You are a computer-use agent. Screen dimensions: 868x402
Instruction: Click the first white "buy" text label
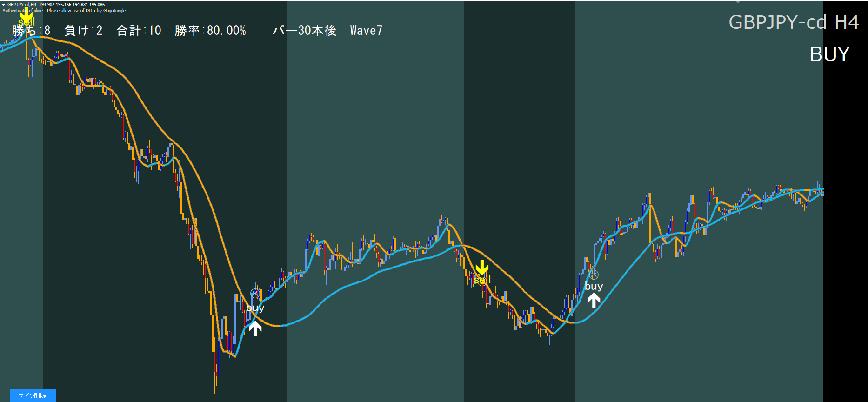point(255,308)
